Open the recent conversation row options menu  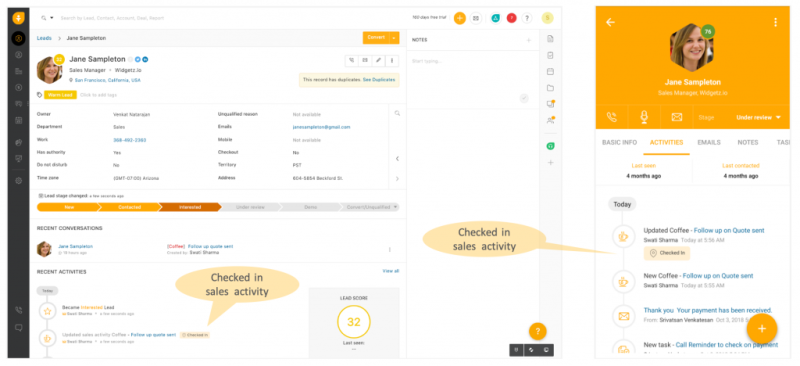coord(390,250)
